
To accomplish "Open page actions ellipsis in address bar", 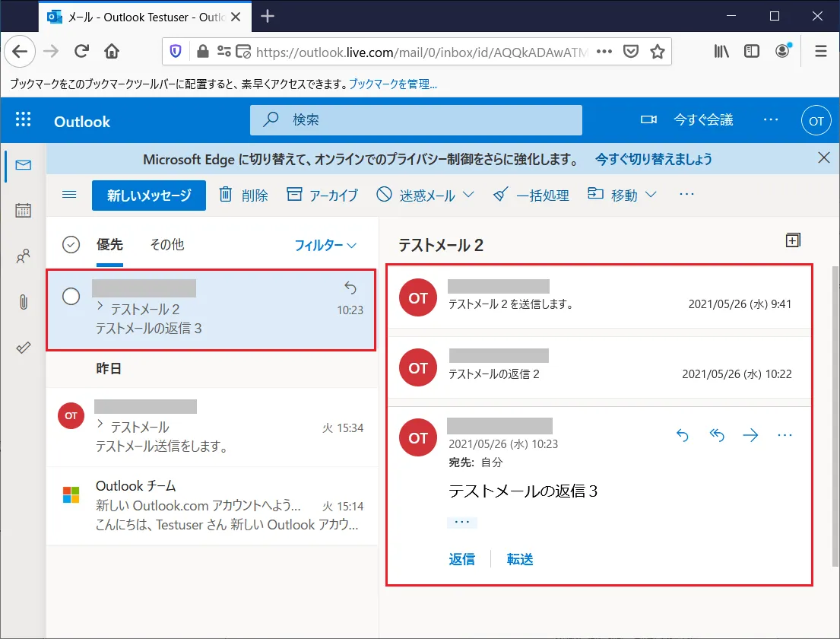I will (x=604, y=52).
